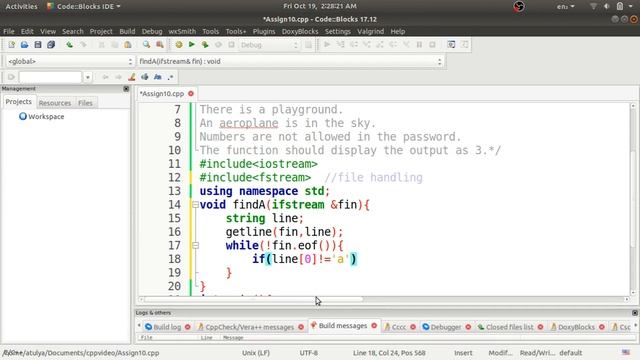Viewport: 640px width, 360px height.
Task: Open the Settings menu
Action: click(x=338, y=31)
